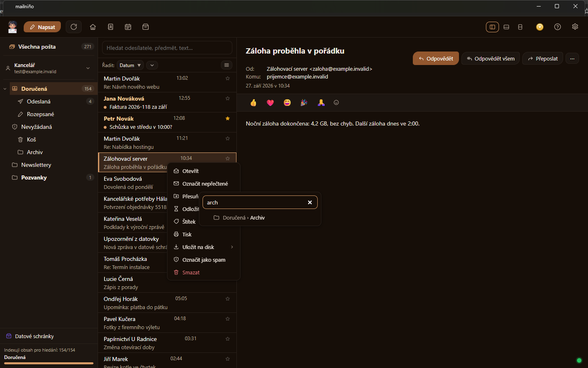Toggle sort direction chevron button

coord(152,65)
